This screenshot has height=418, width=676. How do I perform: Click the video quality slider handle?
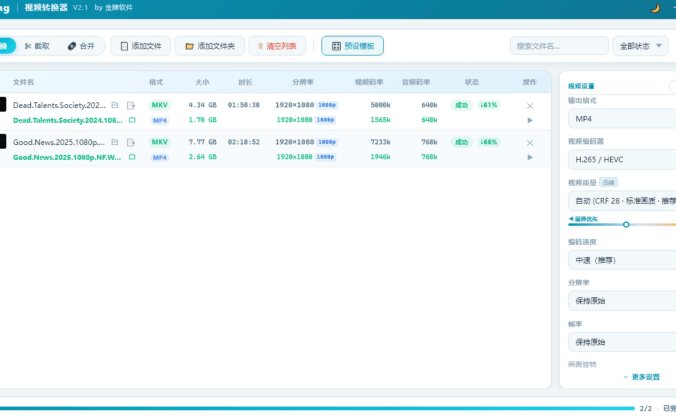(x=626, y=225)
